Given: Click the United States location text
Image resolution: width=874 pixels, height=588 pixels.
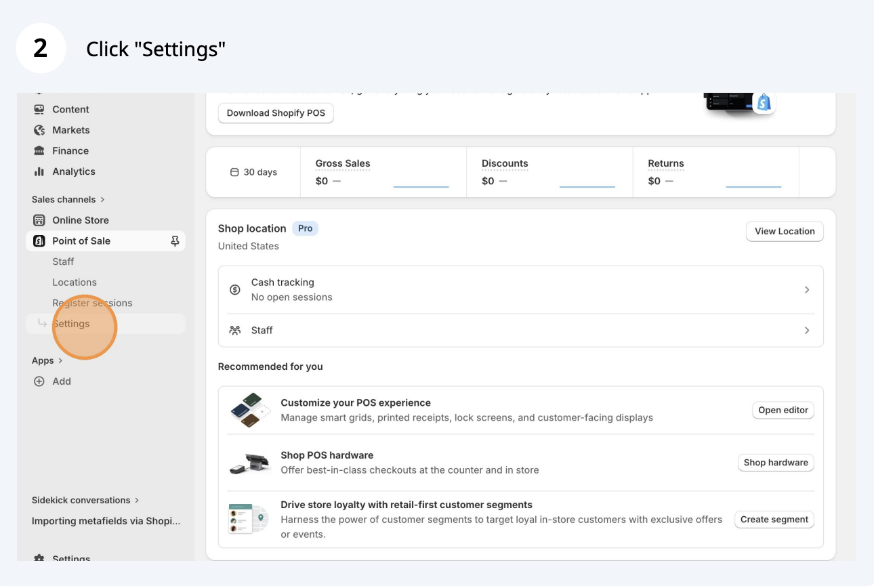Looking at the screenshot, I should (249, 246).
